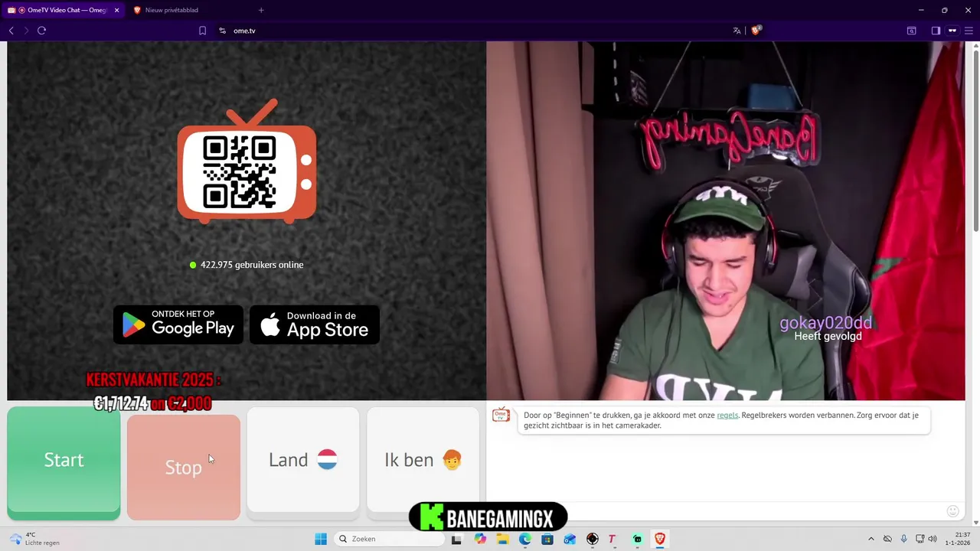Open the Brave browser taskbar icon

click(659, 539)
